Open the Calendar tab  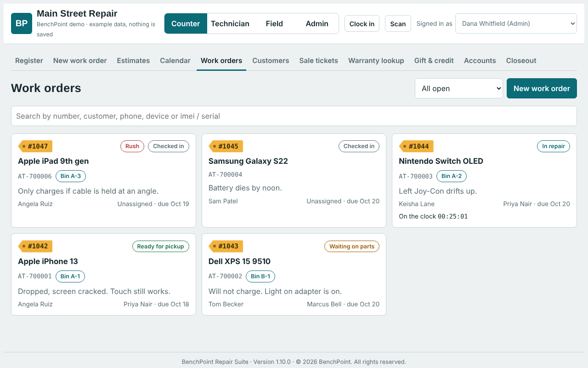175,61
